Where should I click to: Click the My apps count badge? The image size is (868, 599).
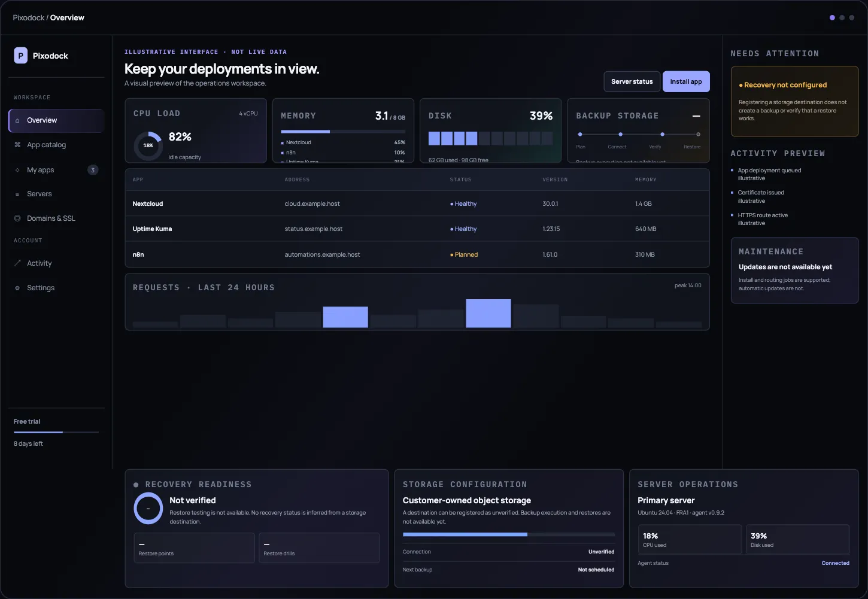pos(93,170)
